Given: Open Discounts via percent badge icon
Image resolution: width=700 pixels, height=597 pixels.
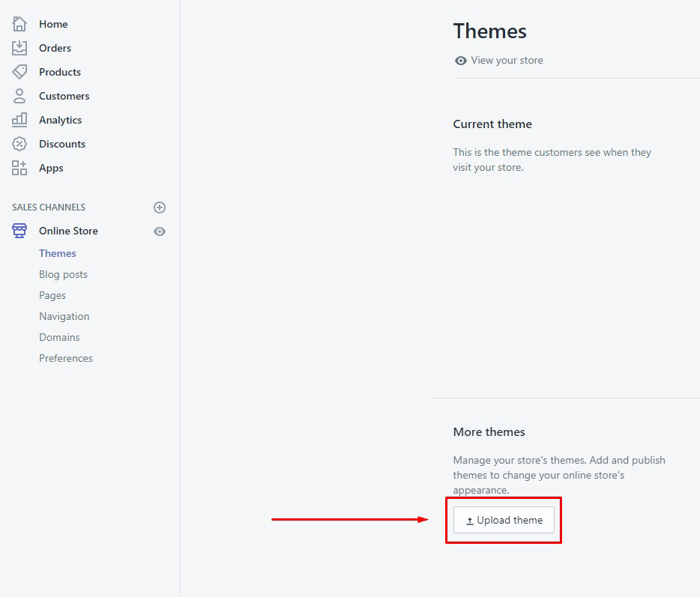Looking at the screenshot, I should [x=19, y=144].
